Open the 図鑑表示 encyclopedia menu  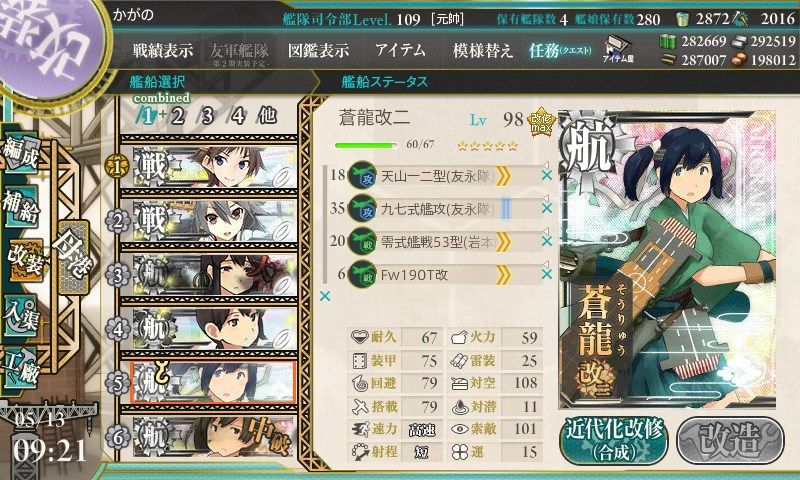point(318,50)
